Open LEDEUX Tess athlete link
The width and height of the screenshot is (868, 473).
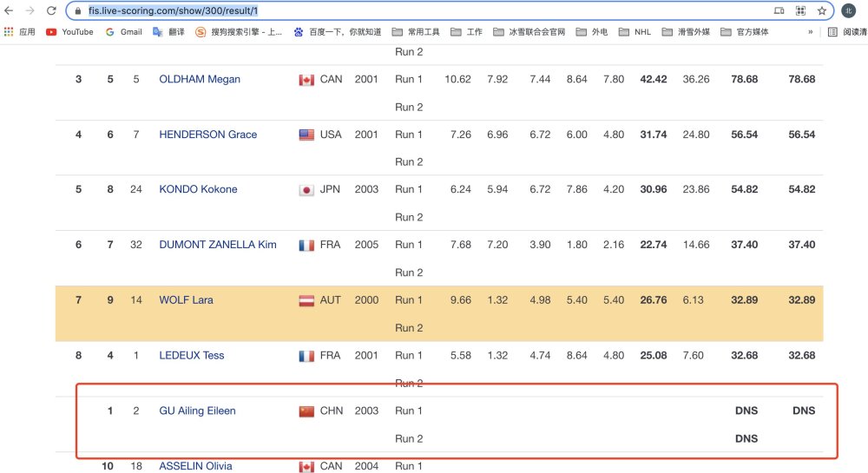pos(192,355)
